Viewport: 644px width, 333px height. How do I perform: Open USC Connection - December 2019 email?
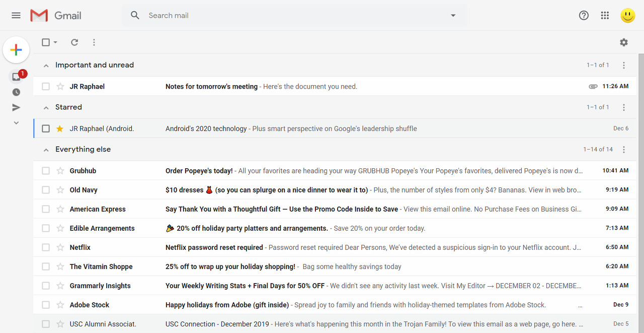pos(335,324)
